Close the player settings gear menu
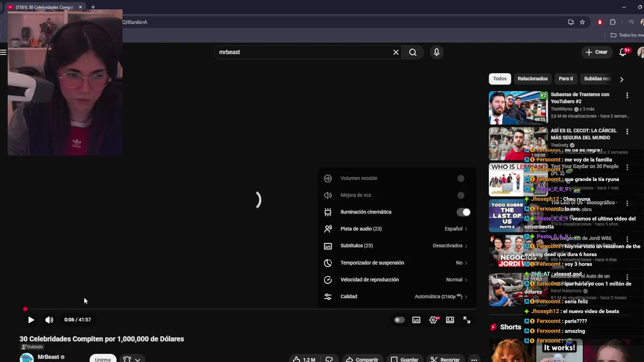Image resolution: width=644 pixels, height=362 pixels. pos(433,320)
